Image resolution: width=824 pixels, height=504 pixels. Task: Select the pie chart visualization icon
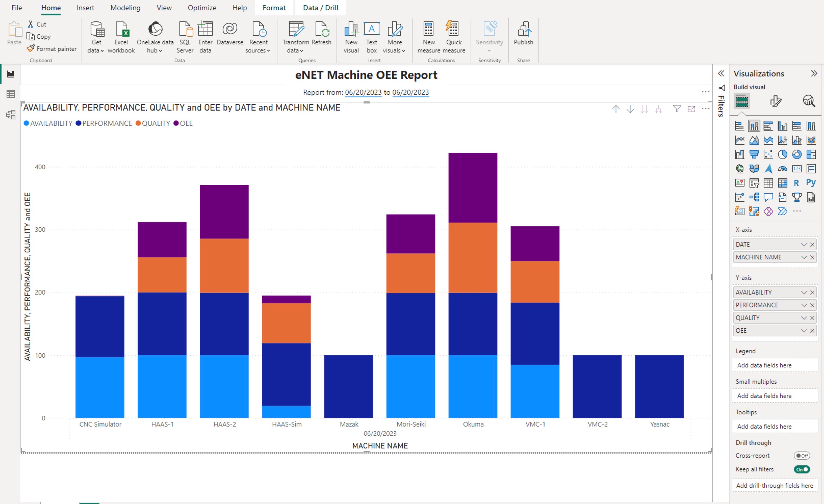pos(782,154)
